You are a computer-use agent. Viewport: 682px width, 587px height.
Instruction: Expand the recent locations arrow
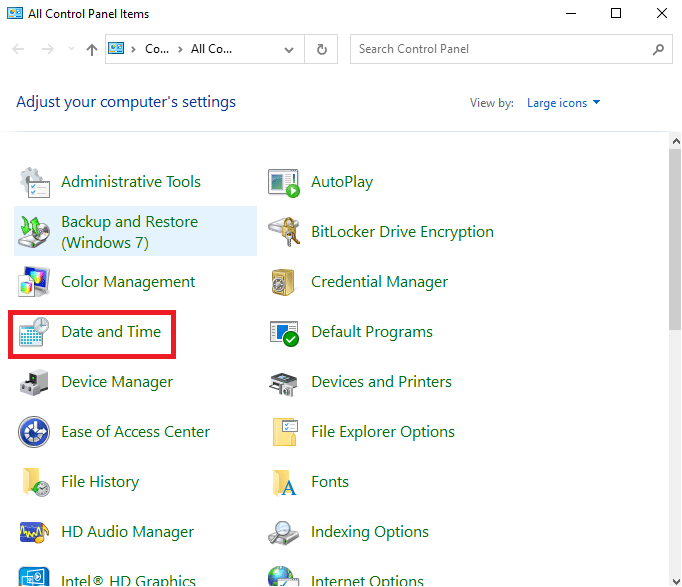[71, 49]
